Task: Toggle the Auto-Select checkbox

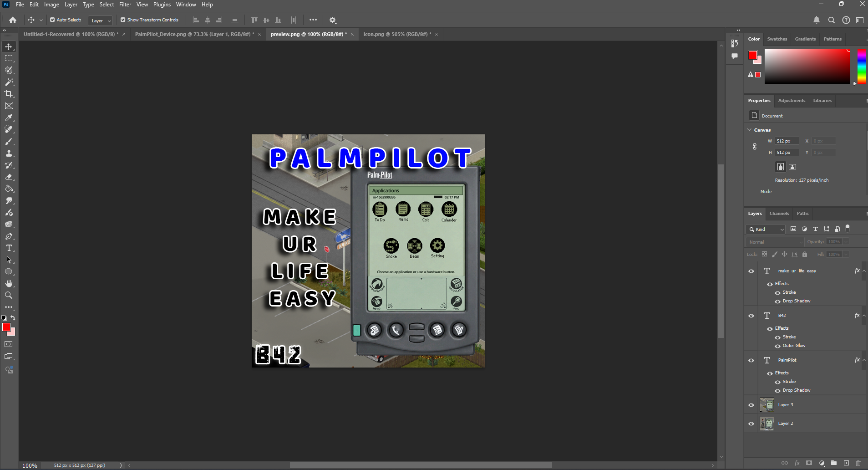Action: tap(52, 20)
